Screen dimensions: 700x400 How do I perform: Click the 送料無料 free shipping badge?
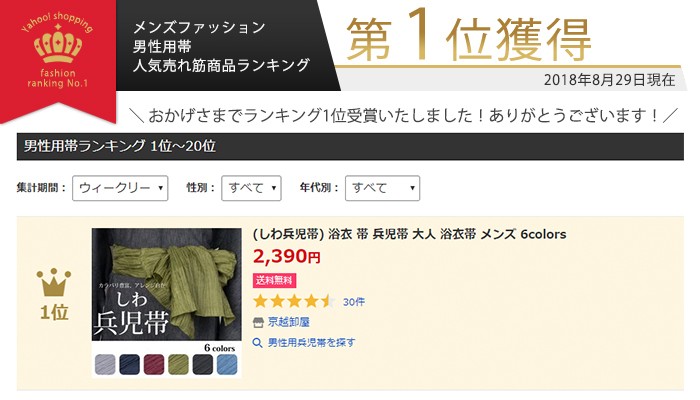[x=274, y=280]
